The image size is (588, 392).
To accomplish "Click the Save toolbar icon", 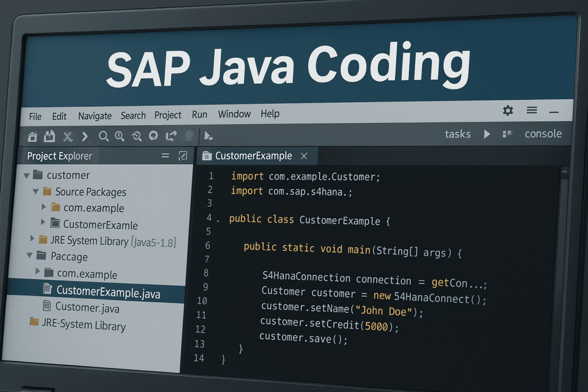I will [49, 137].
